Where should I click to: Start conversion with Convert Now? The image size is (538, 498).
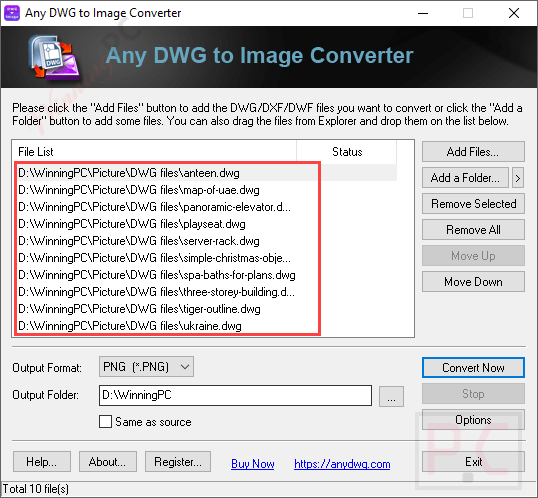point(473,368)
